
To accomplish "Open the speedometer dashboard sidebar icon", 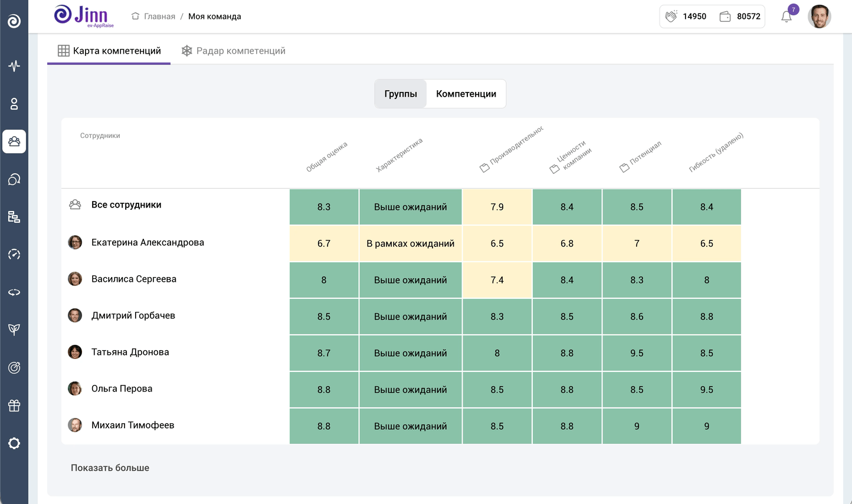I will (x=14, y=255).
